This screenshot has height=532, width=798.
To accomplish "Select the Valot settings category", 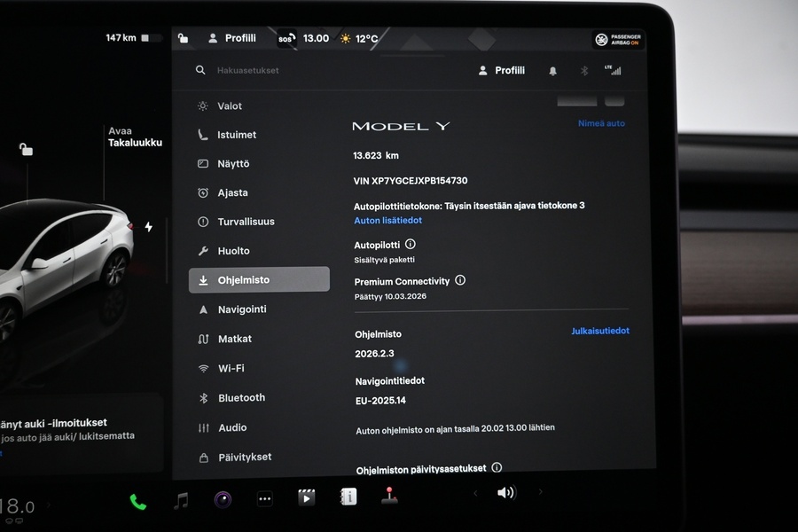I will point(231,106).
